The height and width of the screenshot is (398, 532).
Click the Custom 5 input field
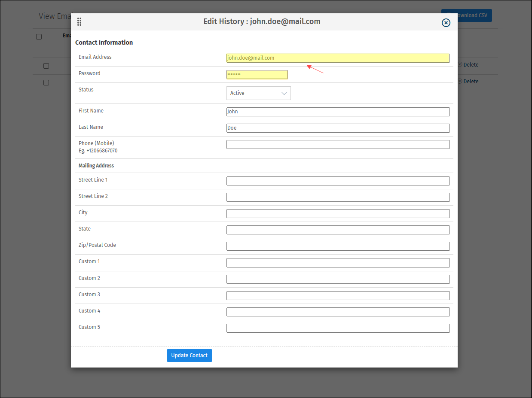(x=338, y=328)
